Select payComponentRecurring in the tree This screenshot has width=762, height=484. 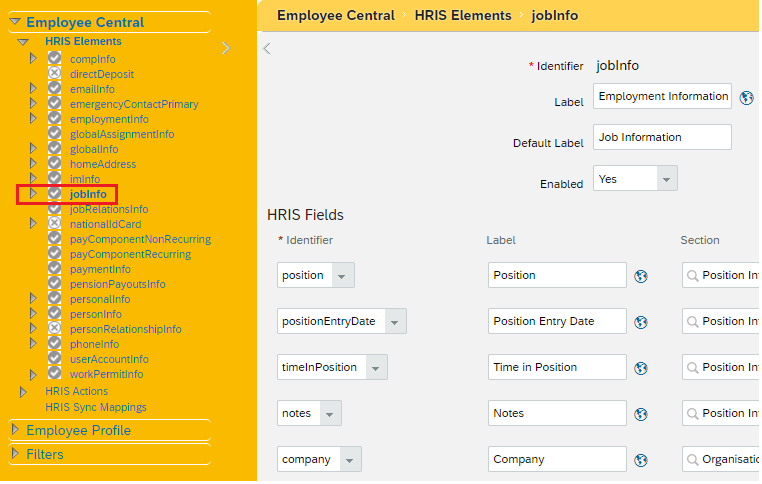pos(130,254)
